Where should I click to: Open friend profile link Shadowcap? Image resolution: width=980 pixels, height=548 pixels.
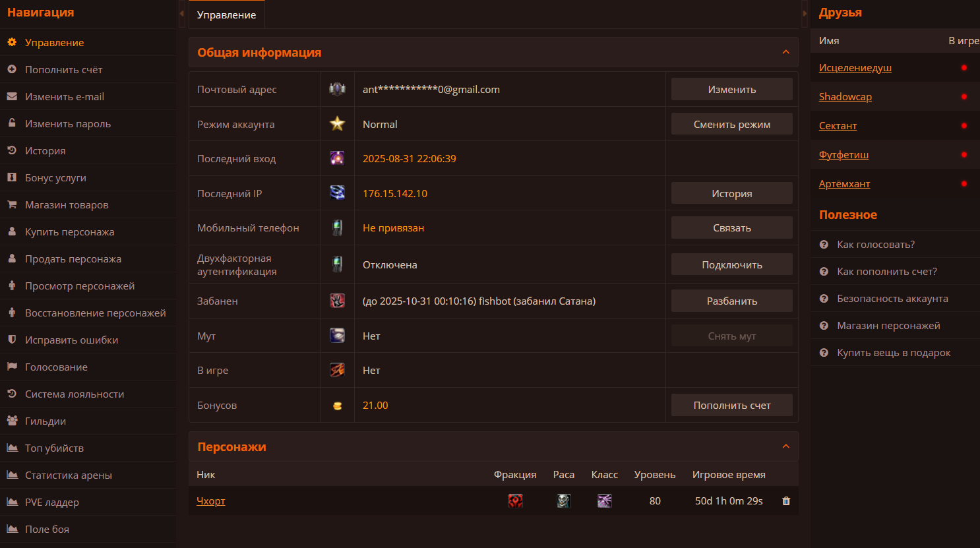(x=845, y=97)
